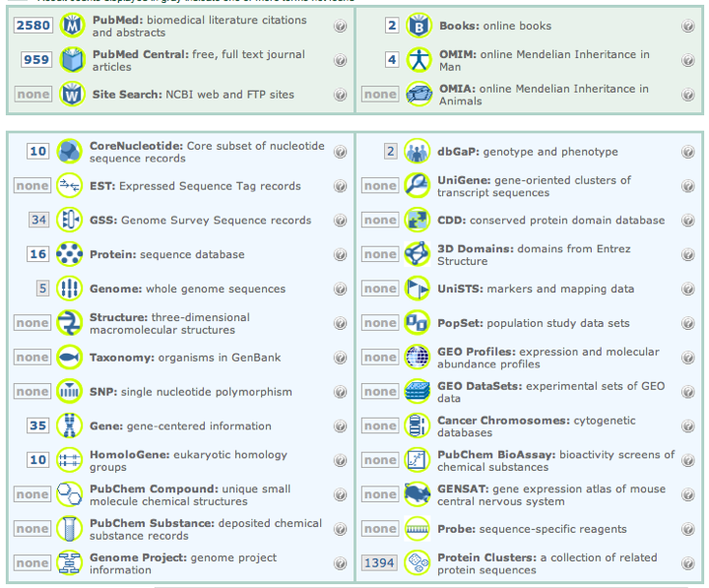Click the Protein database icon

pos(69,254)
